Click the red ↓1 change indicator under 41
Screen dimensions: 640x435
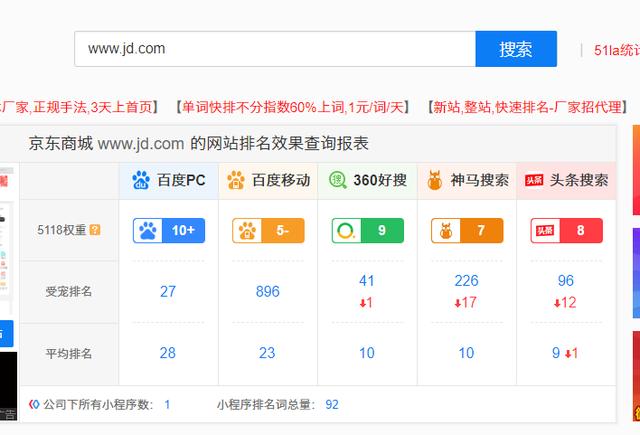pos(366,303)
